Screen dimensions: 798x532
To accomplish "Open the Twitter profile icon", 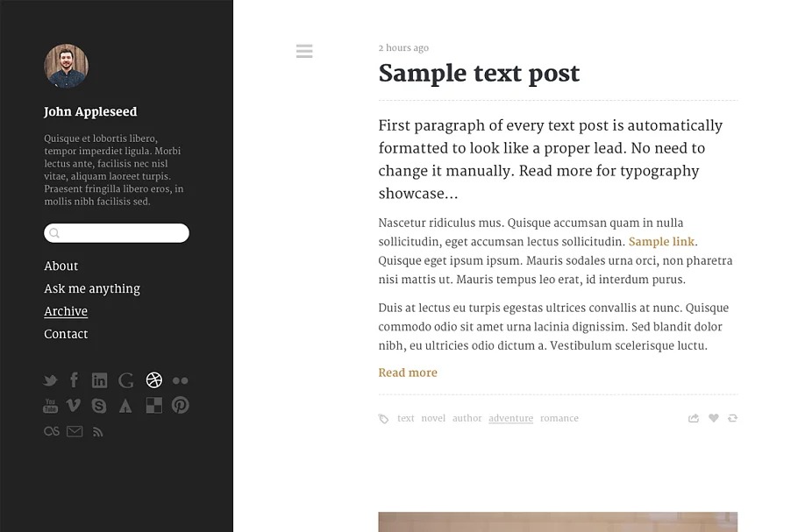I will [x=51, y=380].
